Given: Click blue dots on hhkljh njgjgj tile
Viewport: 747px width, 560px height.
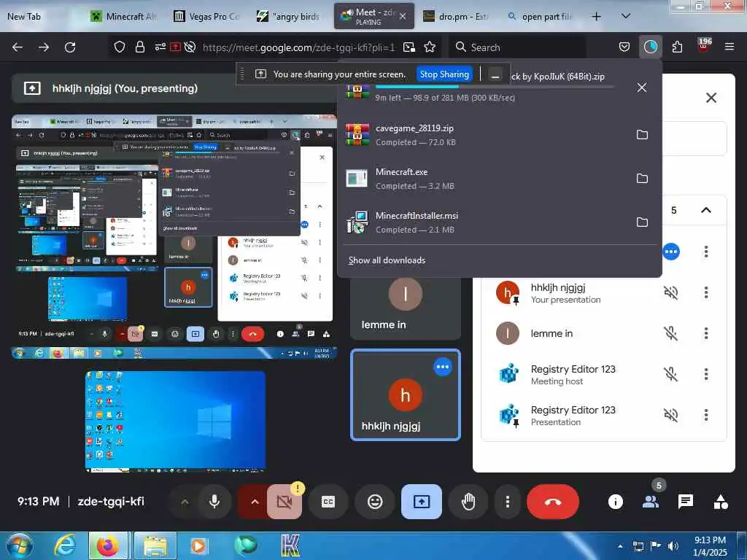Looking at the screenshot, I should [x=443, y=367].
